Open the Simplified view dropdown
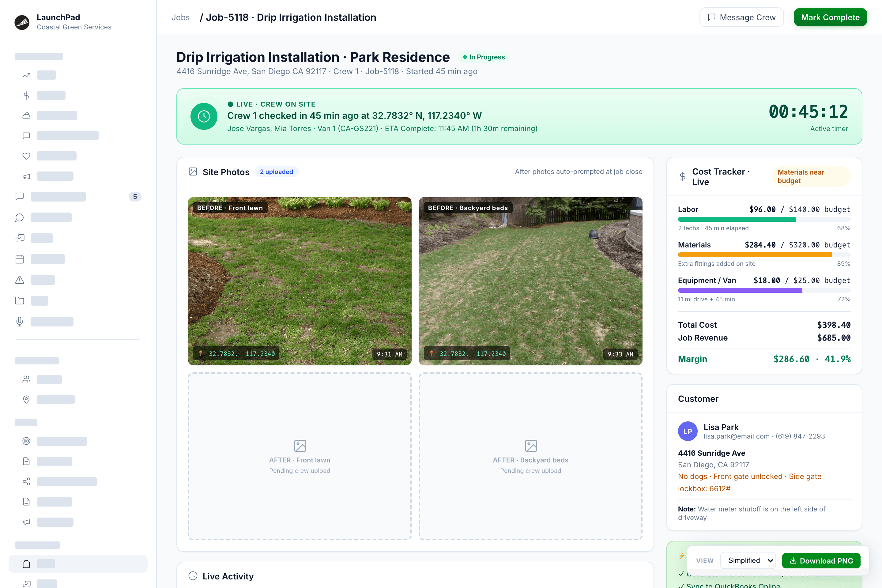The height and width of the screenshot is (588, 882). tap(748, 561)
